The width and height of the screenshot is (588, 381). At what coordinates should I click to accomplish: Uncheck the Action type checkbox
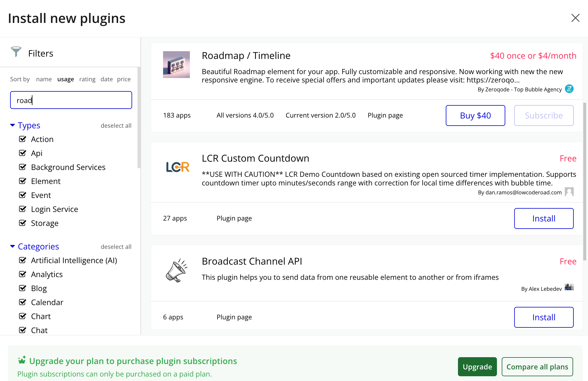click(x=23, y=139)
